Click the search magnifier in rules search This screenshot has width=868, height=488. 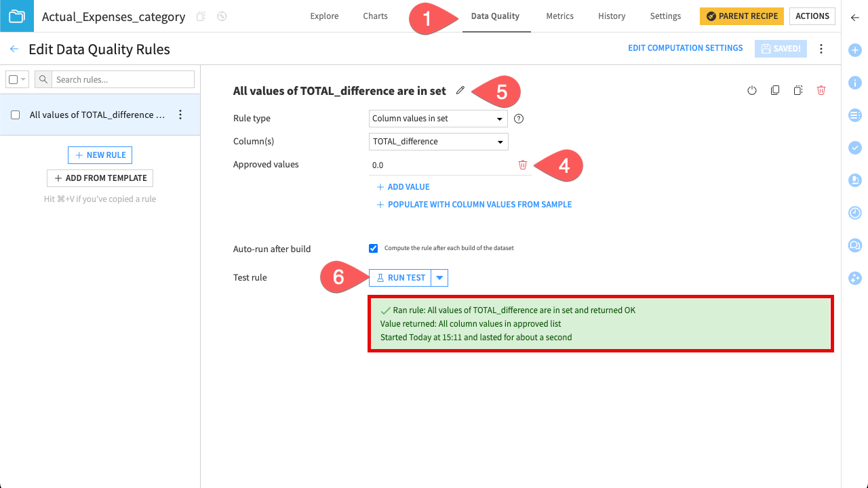point(43,79)
